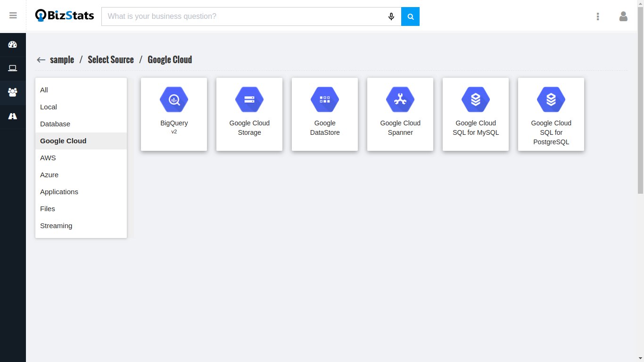Viewport: 644px width, 362px height.
Task: Click the Cloud SQL for MySQL icon
Action: pos(476,99)
